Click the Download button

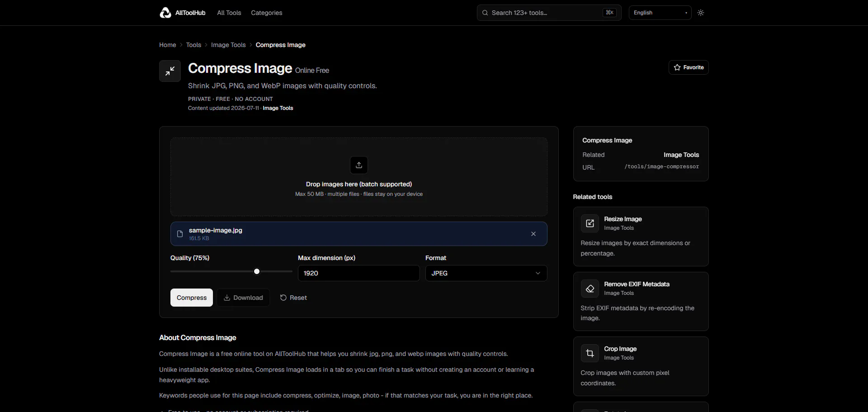coord(243,298)
